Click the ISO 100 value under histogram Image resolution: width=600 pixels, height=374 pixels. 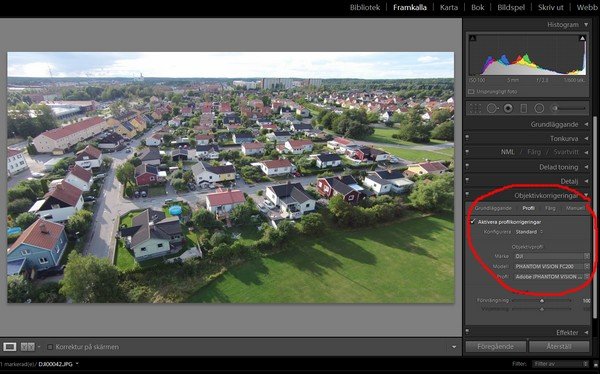pyautogui.click(x=477, y=81)
